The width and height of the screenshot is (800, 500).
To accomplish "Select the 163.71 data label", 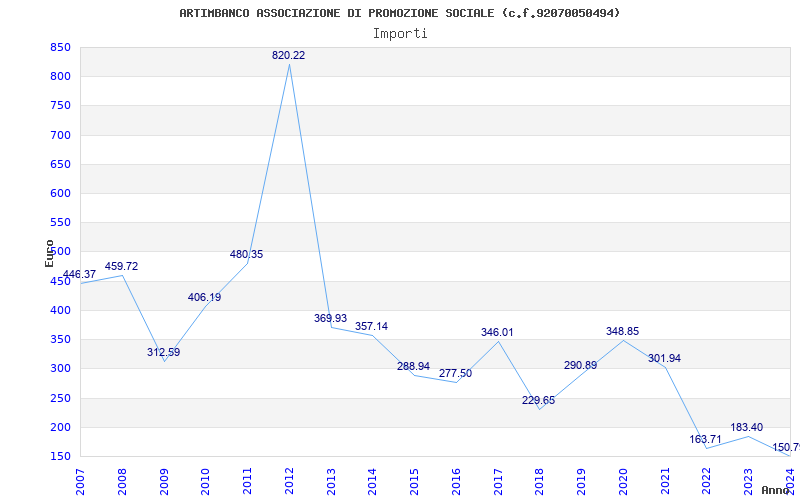I will (x=706, y=439).
